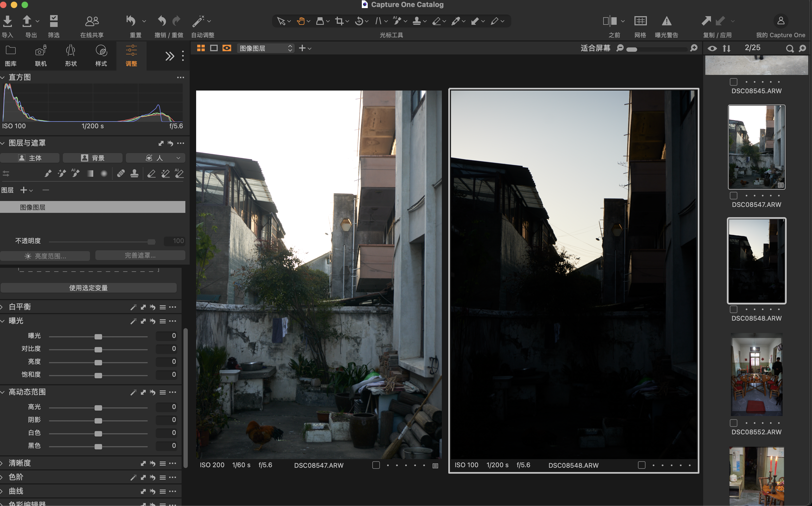The height and width of the screenshot is (506, 812).
Task: Click the Subject (主体) mask button
Action: coord(30,158)
